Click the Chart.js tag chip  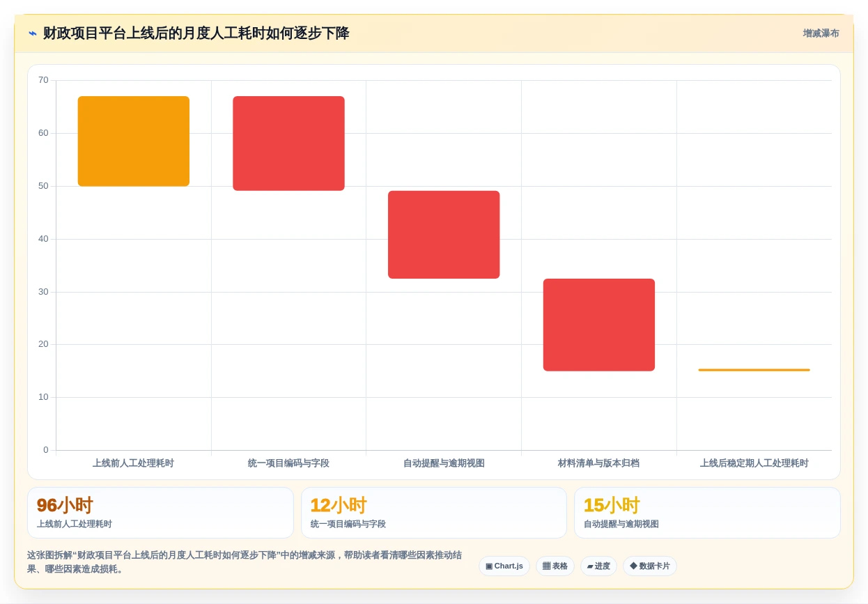(504, 566)
